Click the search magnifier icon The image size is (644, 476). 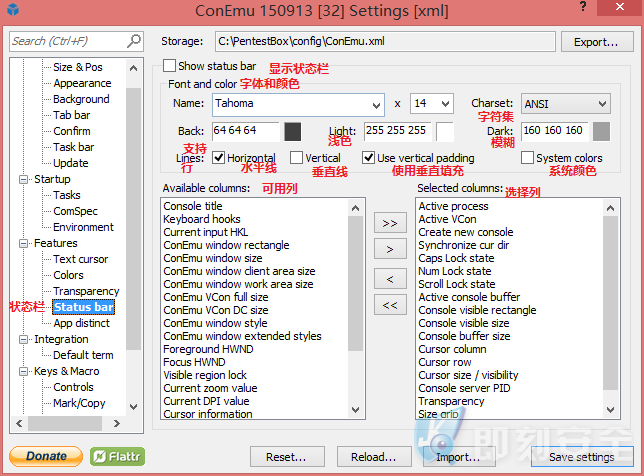[134, 41]
